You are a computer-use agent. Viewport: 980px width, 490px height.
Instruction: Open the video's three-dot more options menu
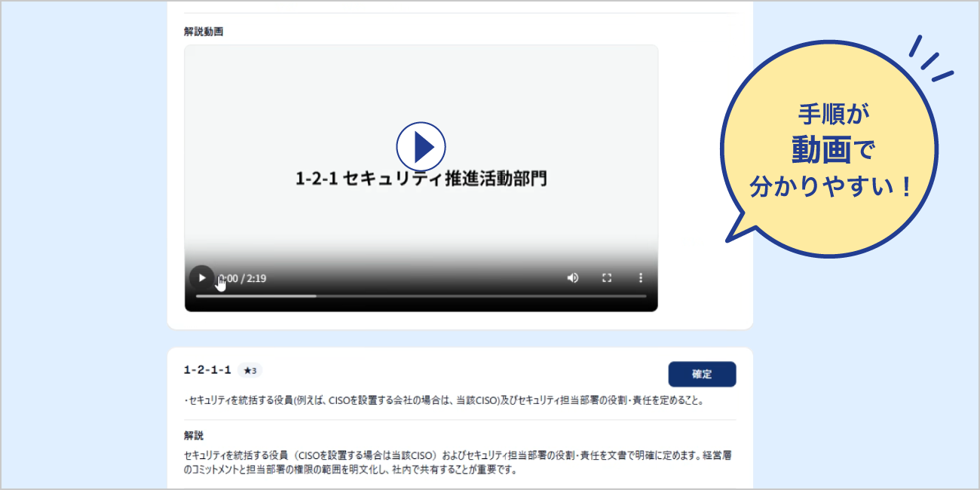pos(641,278)
